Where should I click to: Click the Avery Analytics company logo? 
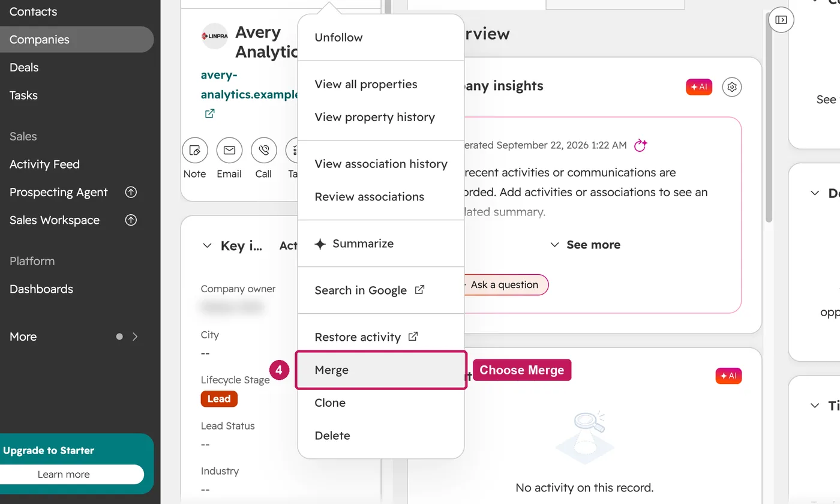pos(214,36)
